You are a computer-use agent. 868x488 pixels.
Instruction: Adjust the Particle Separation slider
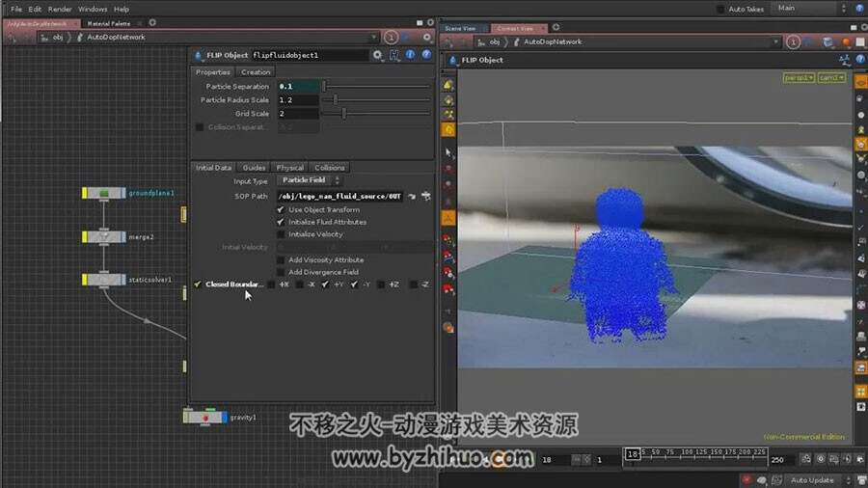point(377,86)
